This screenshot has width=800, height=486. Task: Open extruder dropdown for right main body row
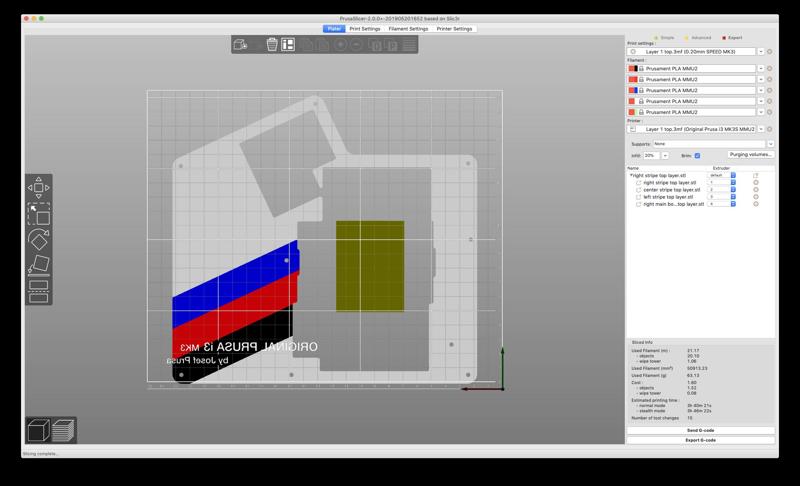tap(733, 204)
